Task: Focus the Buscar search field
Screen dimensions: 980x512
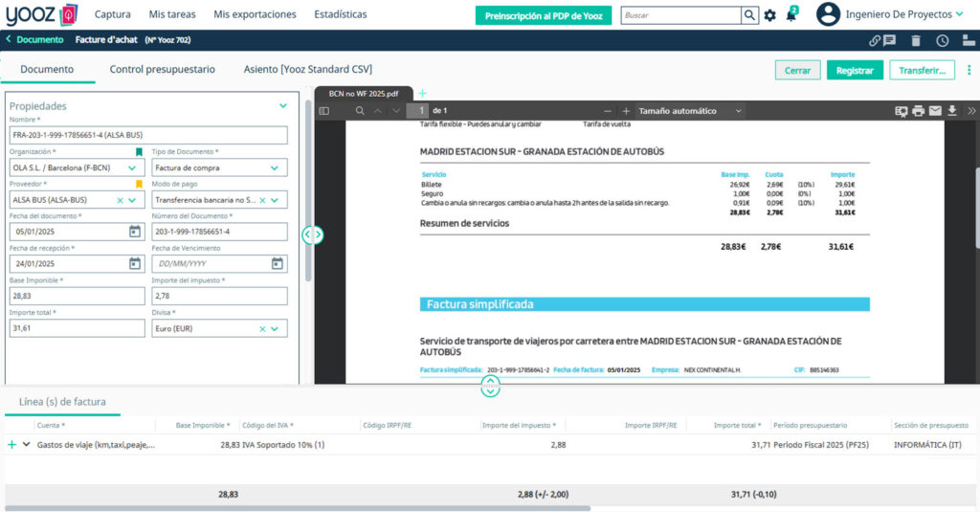Action: pos(680,15)
